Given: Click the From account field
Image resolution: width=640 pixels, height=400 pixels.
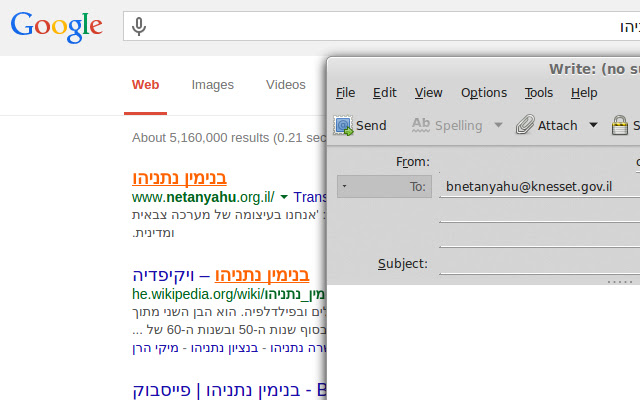Looking at the screenshot, I should click(x=540, y=162).
